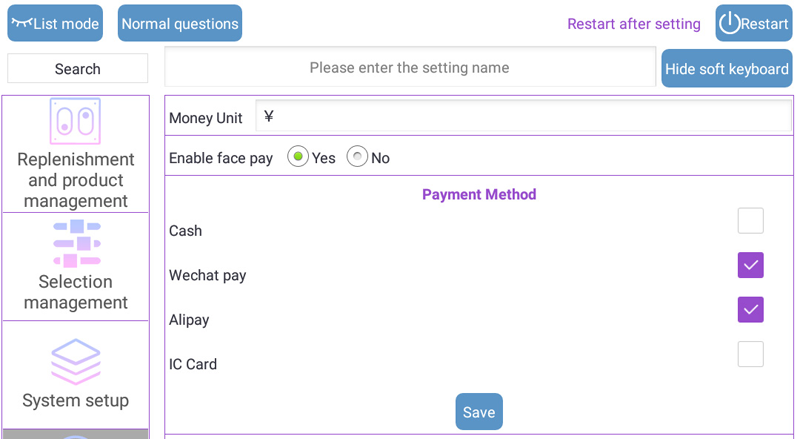Open the Normal questions page
The width and height of the screenshot is (800, 439).
pos(180,23)
